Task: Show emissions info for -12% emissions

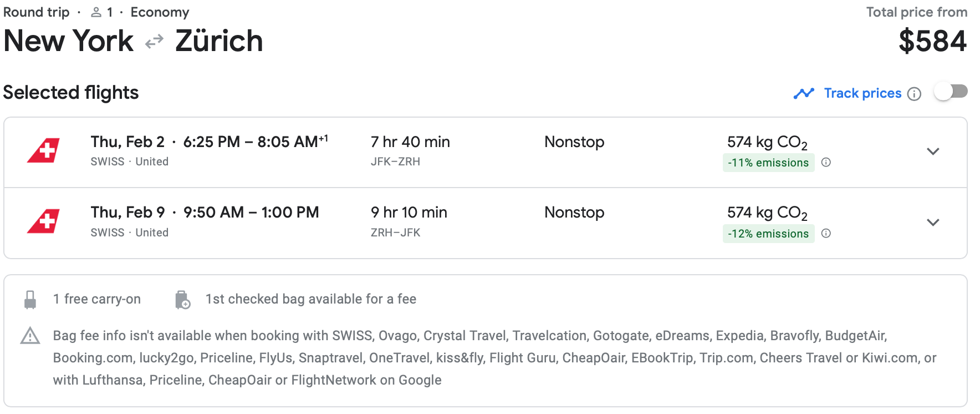Action: click(x=826, y=234)
